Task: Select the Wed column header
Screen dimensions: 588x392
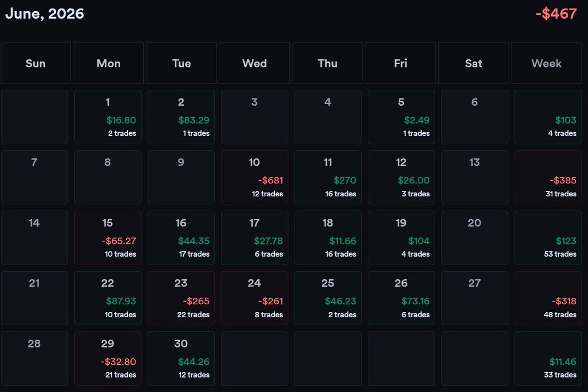Action: [254, 63]
